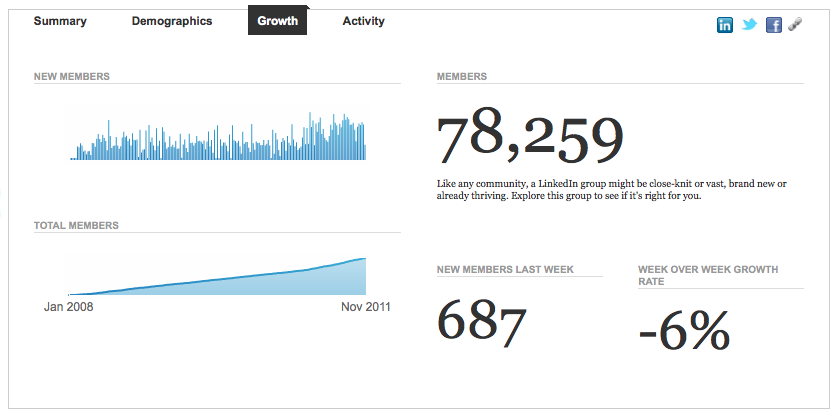Click the 78,259 members count
This screenshot has width=836, height=418.
530,138
